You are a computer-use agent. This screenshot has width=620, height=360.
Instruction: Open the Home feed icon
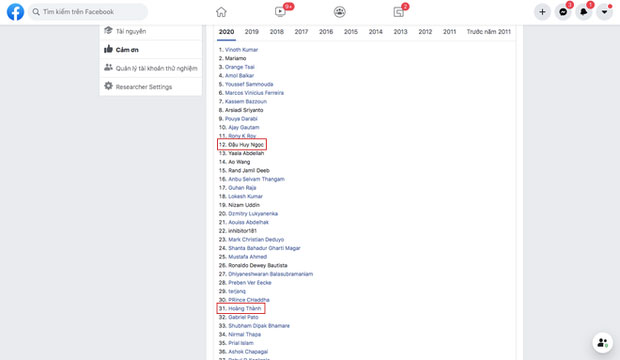[x=221, y=12]
